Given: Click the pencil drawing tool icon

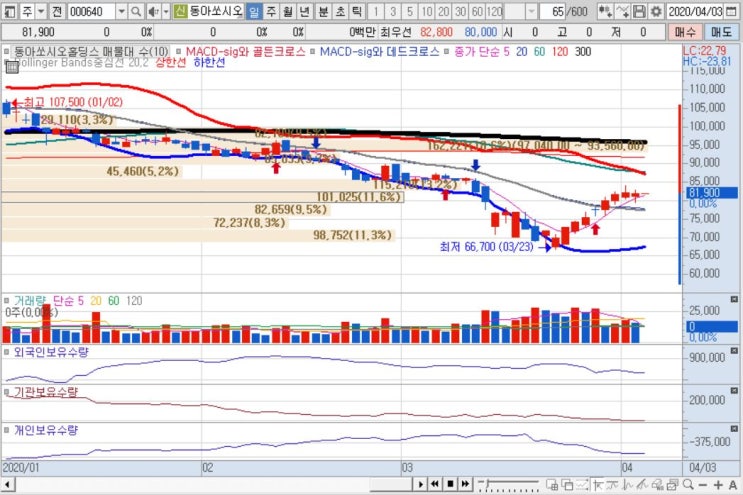Looking at the screenshot, I should [642, 485].
